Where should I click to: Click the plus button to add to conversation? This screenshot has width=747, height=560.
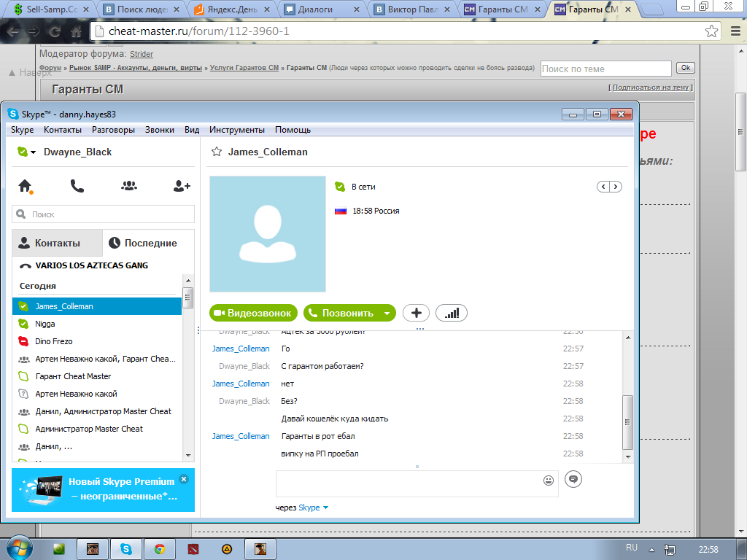(x=416, y=313)
